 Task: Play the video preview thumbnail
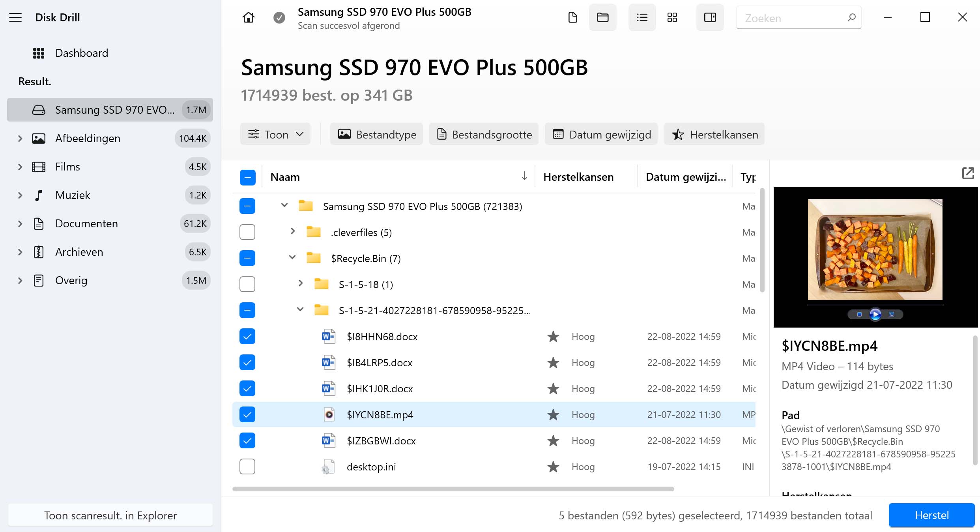(x=875, y=314)
